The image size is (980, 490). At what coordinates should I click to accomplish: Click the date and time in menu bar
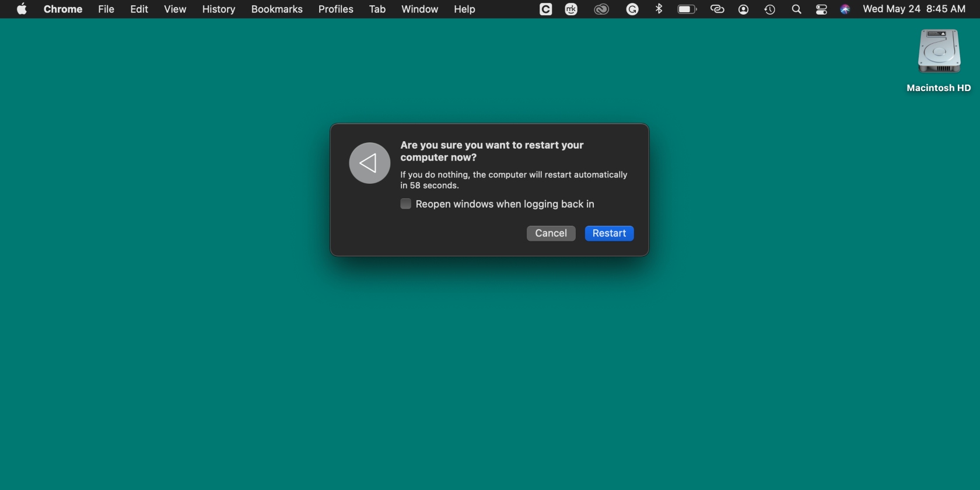(914, 9)
